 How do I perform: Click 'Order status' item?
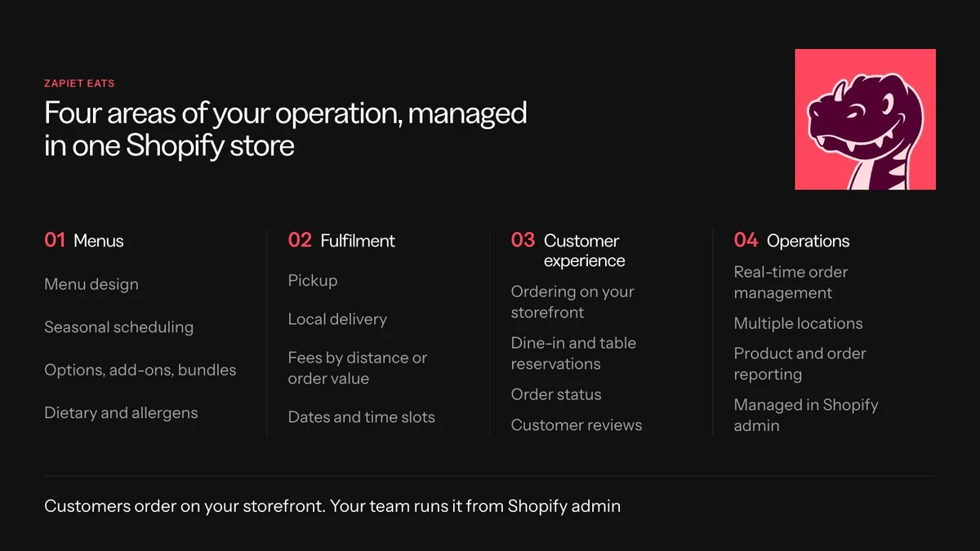pos(556,394)
